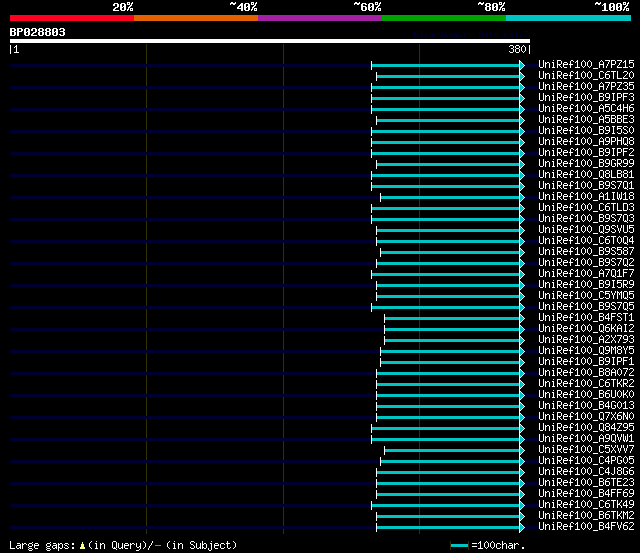Open the UniRef100_Q9SVU5 hit
Image resolution: width=640 pixels, height=553 pixels.
pos(586,230)
